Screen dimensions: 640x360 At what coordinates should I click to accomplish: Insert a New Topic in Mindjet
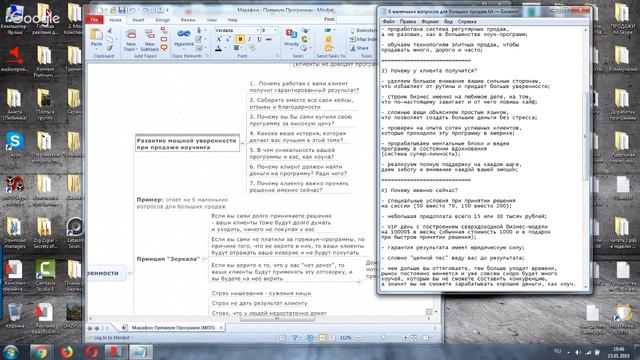[131, 38]
